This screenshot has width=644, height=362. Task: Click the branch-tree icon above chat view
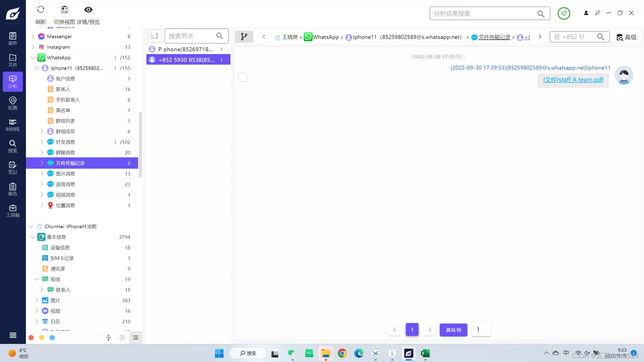click(x=244, y=37)
